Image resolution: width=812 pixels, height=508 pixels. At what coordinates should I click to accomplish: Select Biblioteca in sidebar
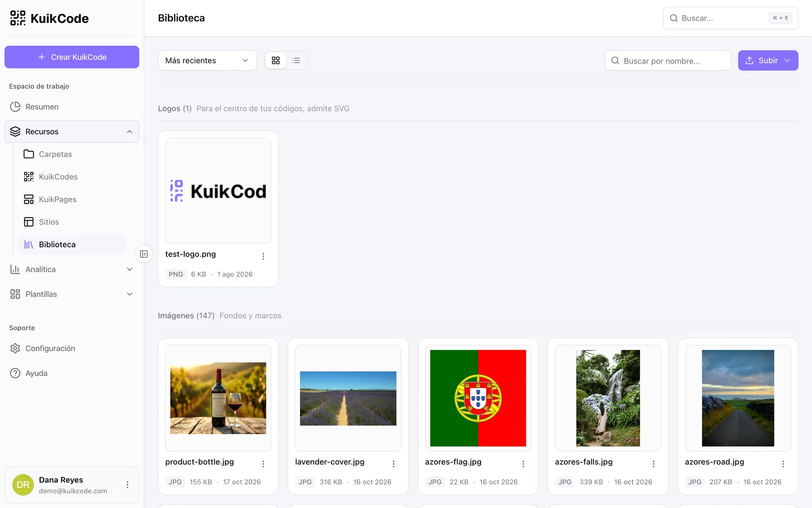[x=72, y=244]
